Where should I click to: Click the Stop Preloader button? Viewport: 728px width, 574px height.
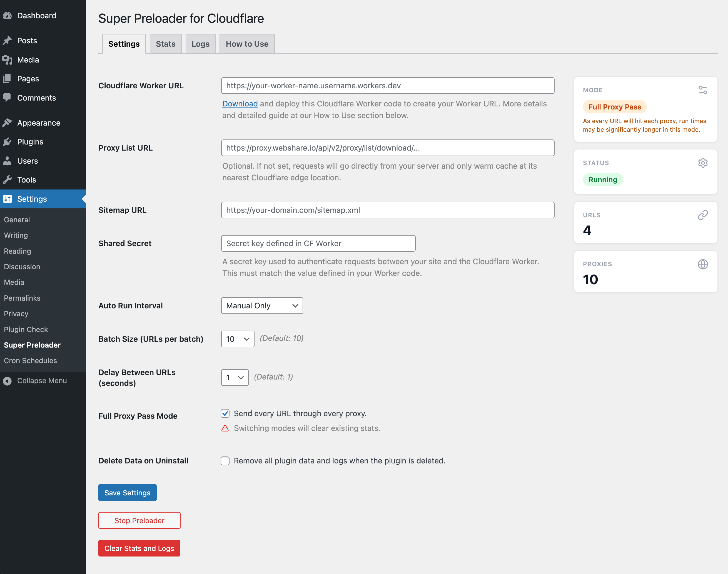click(139, 521)
